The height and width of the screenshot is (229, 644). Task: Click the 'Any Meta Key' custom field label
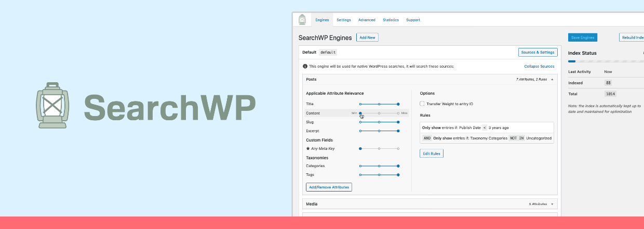tap(323, 148)
